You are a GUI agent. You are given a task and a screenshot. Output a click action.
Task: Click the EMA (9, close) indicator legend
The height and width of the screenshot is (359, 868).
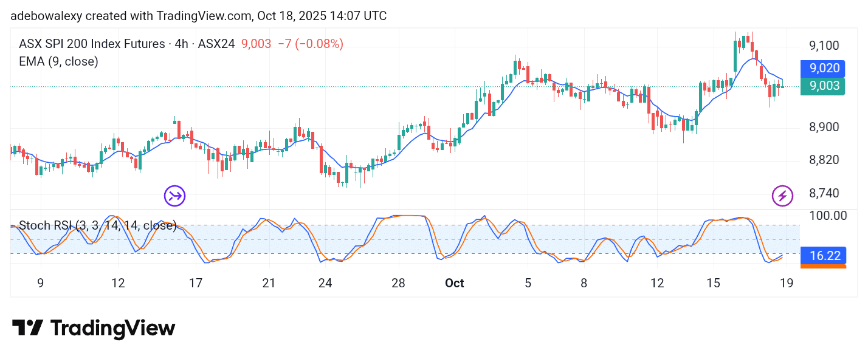[x=58, y=61]
